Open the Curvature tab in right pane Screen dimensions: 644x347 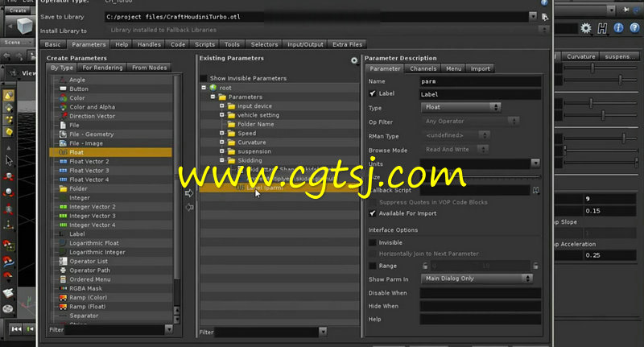pyautogui.click(x=580, y=56)
